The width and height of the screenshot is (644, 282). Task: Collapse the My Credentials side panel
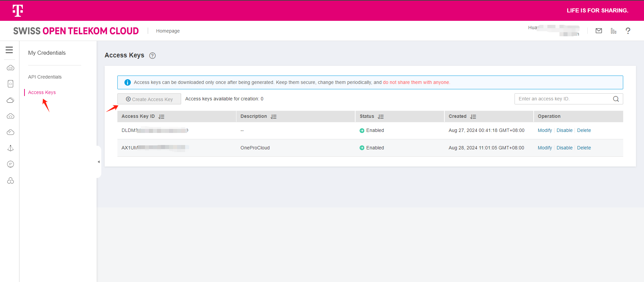point(99,162)
